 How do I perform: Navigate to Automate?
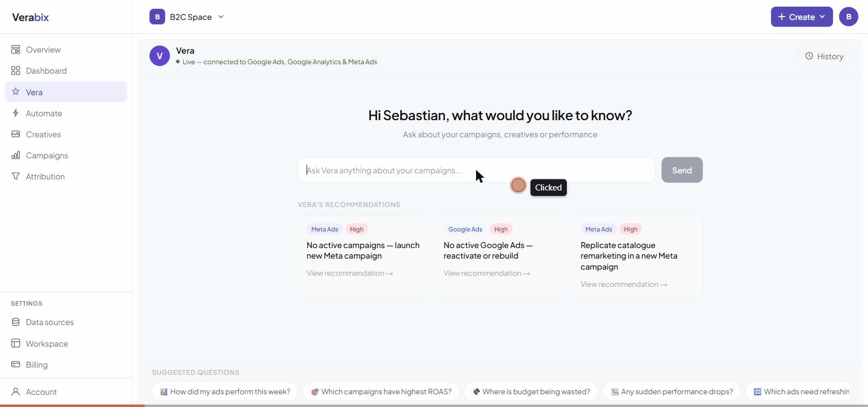(x=66, y=113)
